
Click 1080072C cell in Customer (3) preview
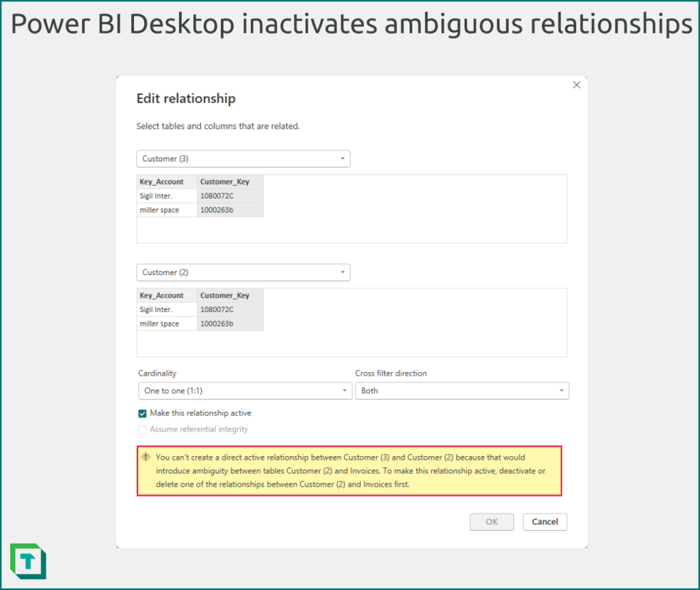point(230,196)
